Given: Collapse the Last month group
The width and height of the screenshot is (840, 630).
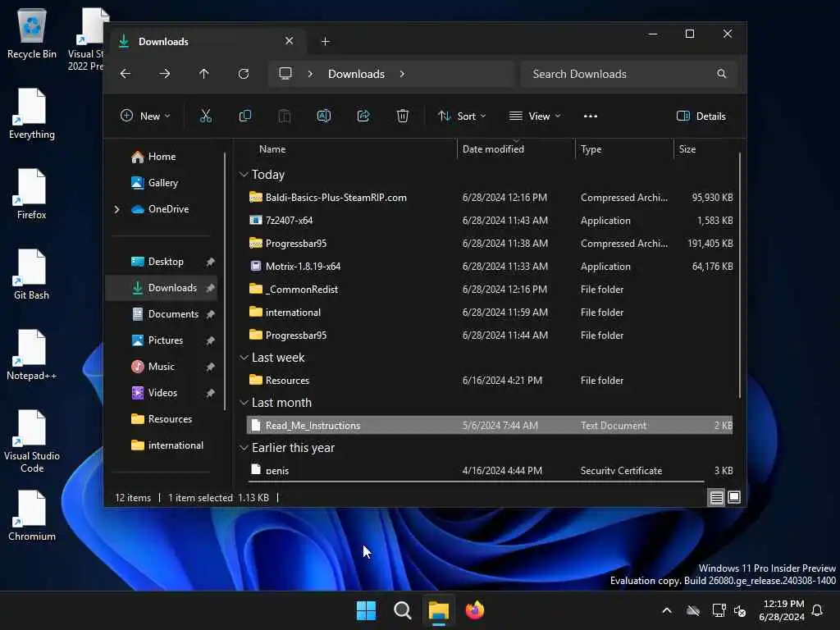Looking at the screenshot, I should click(244, 402).
